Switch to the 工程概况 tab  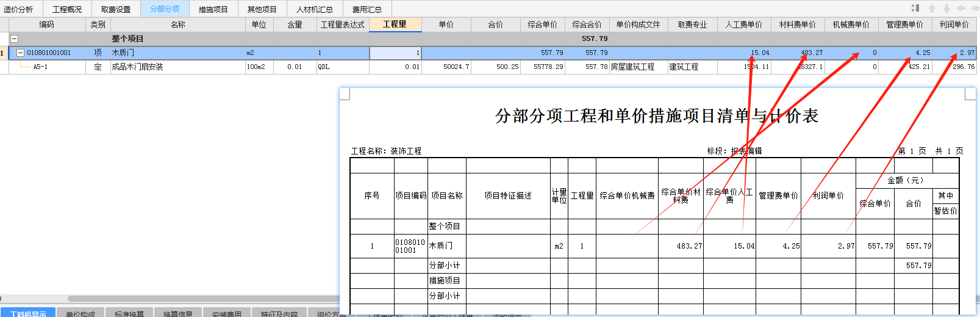[x=67, y=9]
